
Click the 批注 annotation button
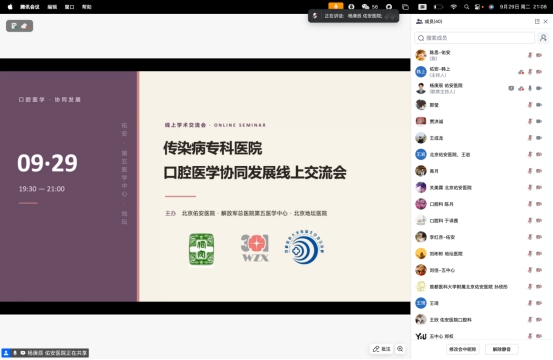point(382,349)
